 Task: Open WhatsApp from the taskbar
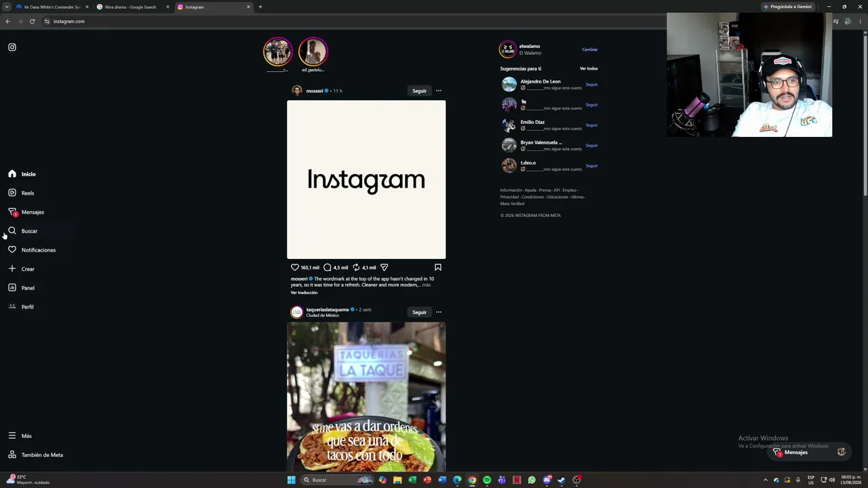pos(532,480)
